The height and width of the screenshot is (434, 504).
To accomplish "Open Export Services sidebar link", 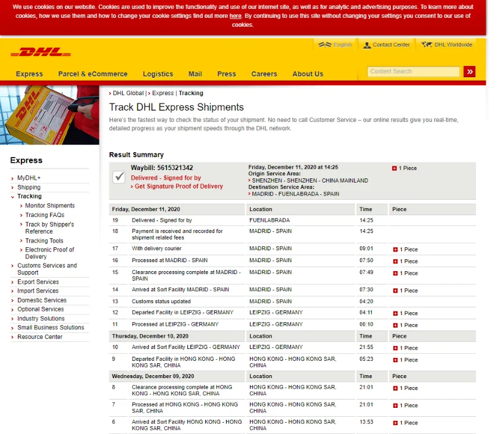I will click(x=38, y=282).
